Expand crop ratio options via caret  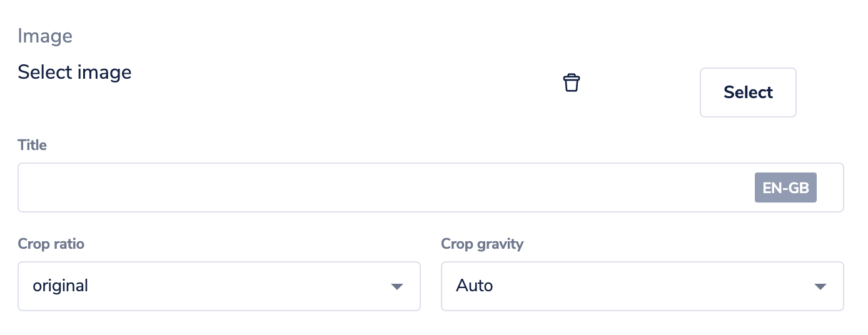tap(396, 287)
